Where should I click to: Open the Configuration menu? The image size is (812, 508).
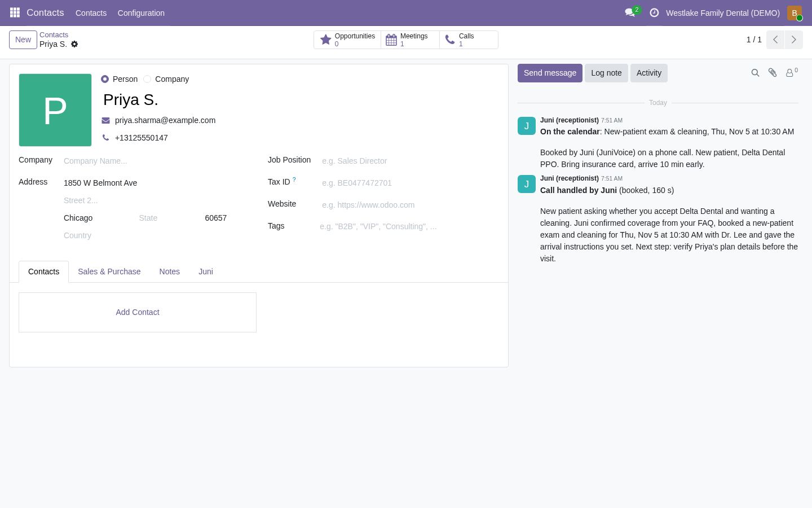[x=141, y=12]
